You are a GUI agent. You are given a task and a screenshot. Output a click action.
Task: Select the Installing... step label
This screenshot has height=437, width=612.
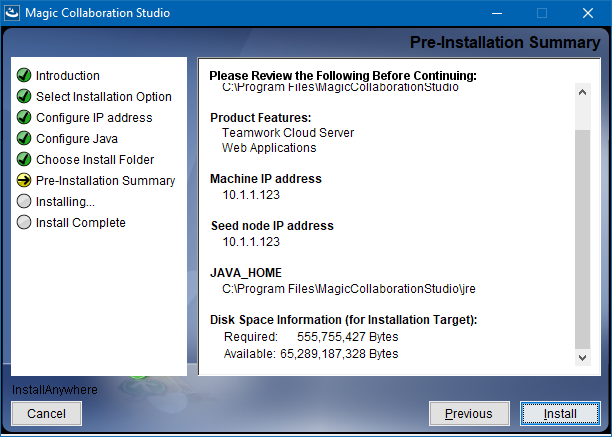coord(65,202)
